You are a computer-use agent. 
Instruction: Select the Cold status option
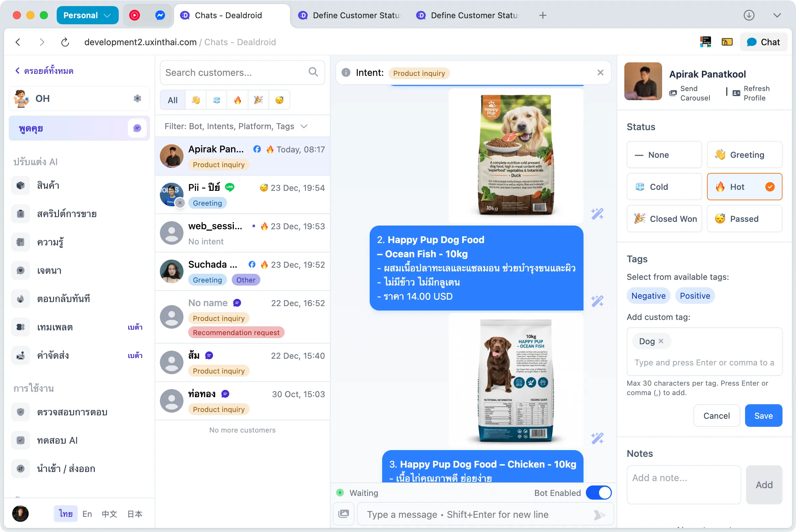tap(664, 187)
